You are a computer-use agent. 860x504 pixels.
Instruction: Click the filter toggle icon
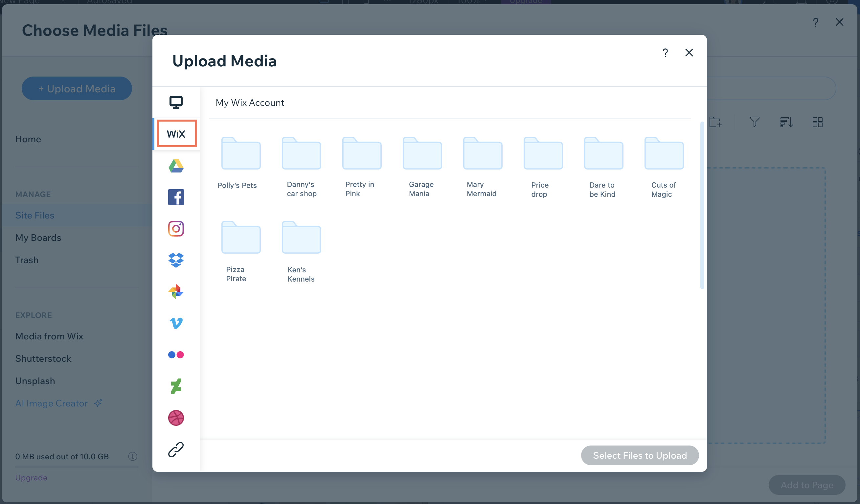pyautogui.click(x=755, y=122)
